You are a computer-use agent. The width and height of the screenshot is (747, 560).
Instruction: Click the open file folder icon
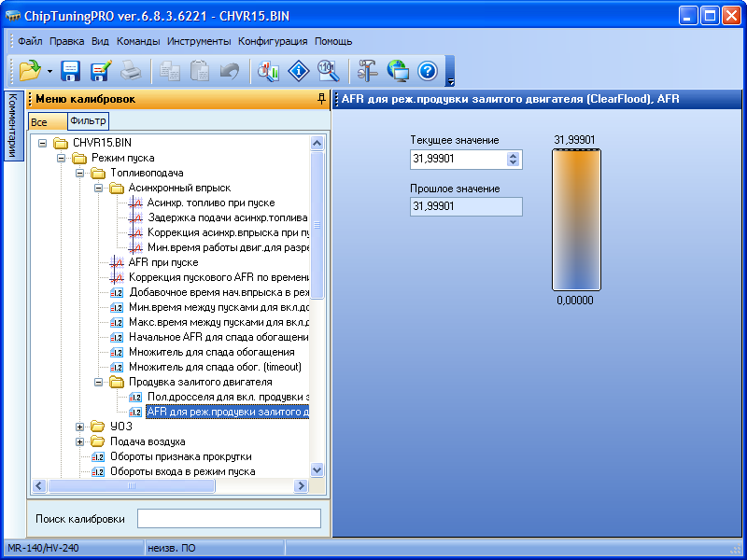29,70
